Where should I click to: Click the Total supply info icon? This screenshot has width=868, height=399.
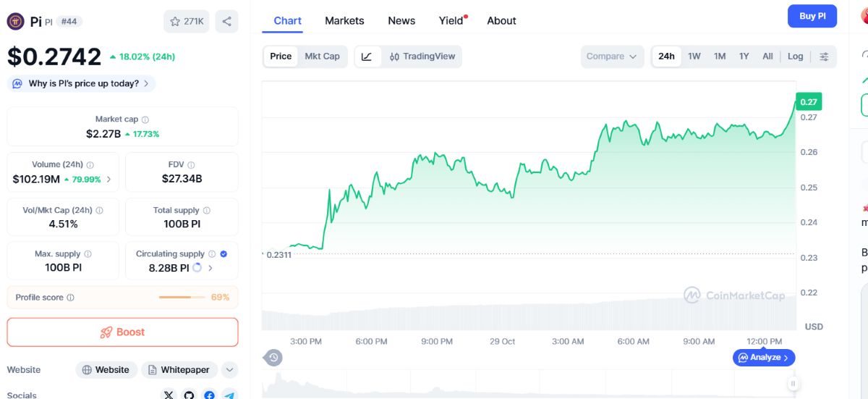[206, 211]
